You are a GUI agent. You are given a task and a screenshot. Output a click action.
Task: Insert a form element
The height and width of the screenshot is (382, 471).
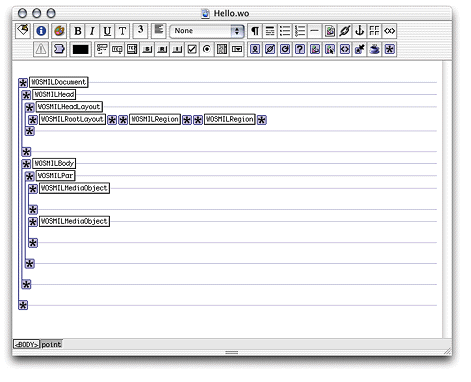click(x=102, y=49)
